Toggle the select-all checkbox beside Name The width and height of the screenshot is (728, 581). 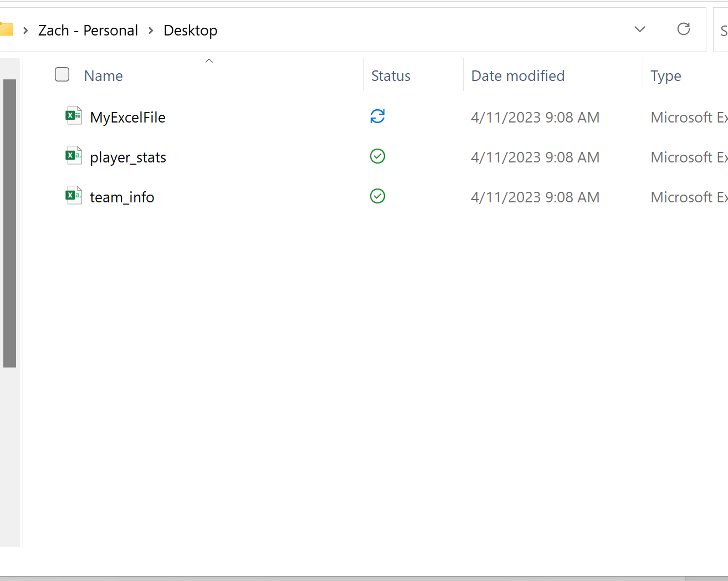point(62,74)
